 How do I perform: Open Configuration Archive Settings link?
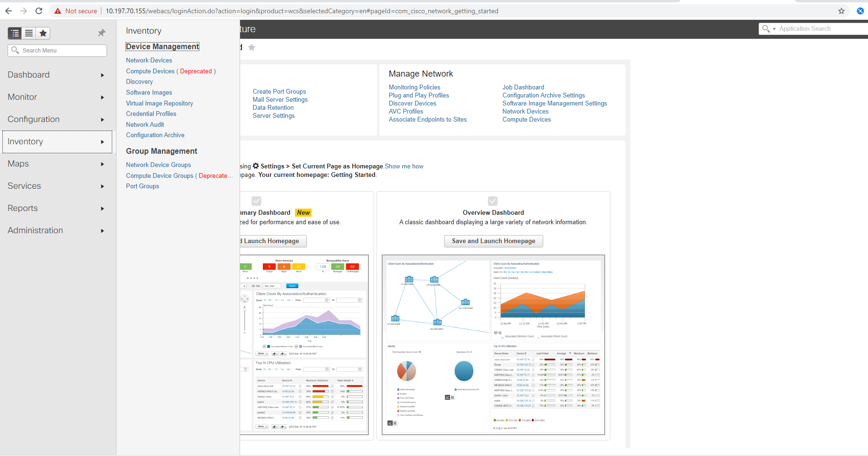pyautogui.click(x=544, y=95)
